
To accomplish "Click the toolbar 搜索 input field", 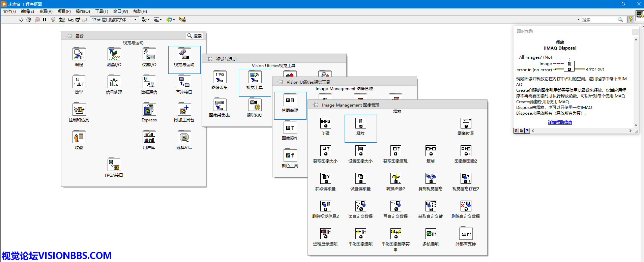I will (598, 20).
